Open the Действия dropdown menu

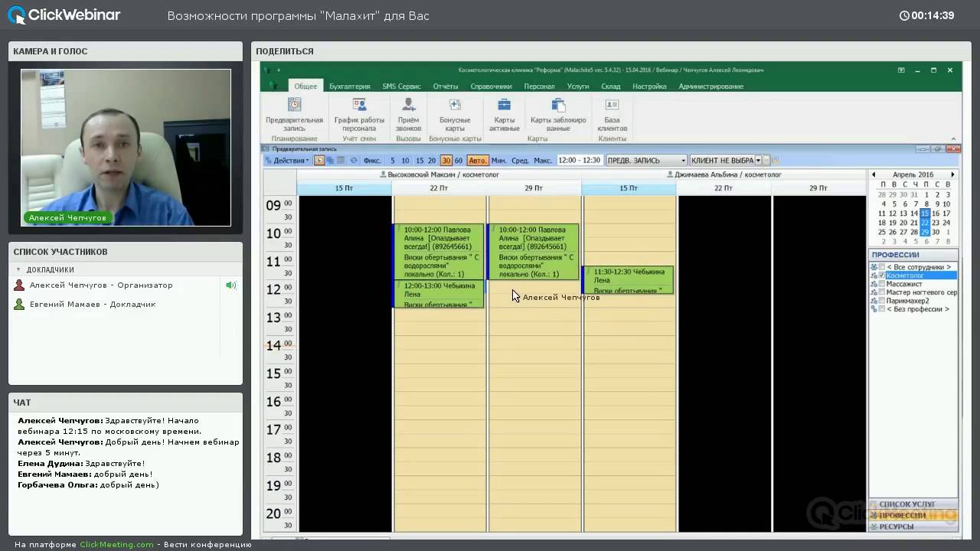(288, 161)
